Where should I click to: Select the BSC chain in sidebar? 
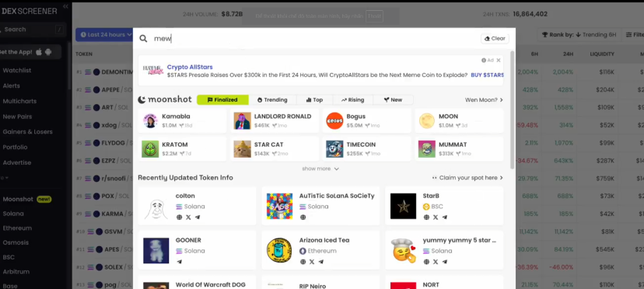tap(9, 257)
